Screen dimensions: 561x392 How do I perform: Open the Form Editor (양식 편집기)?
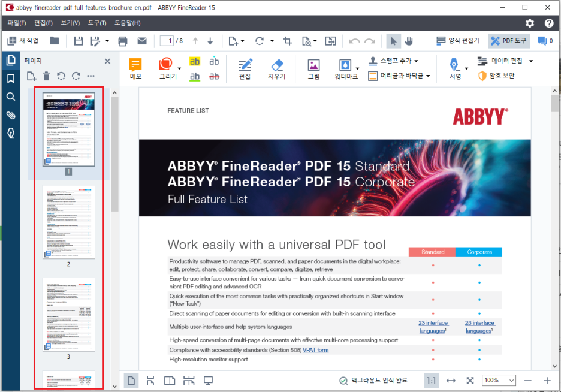coord(457,41)
